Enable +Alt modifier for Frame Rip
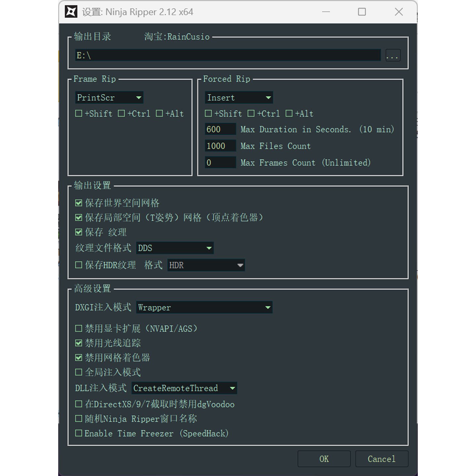 (159, 113)
